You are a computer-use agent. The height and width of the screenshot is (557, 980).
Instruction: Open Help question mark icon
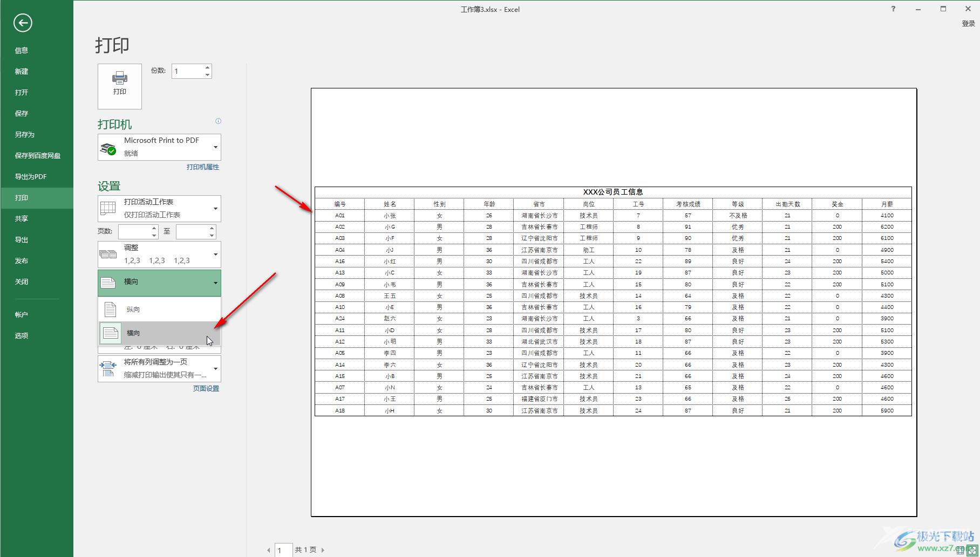pyautogui.click(x=893, y=9)
